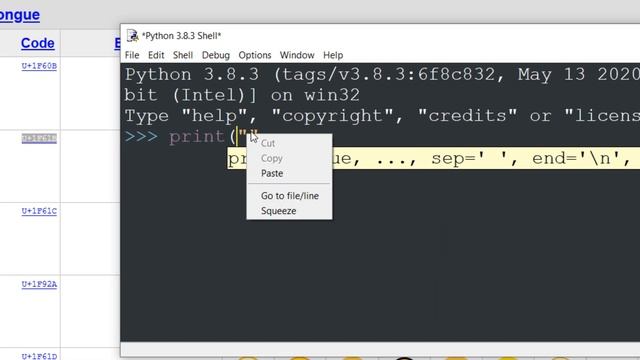Open the File menu in Python Shell

(132, 55)
